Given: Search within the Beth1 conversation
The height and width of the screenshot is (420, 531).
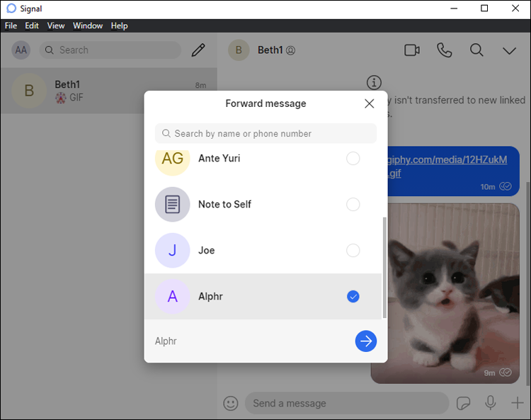Looking at the screenshot, I should (x=476, y=50).
